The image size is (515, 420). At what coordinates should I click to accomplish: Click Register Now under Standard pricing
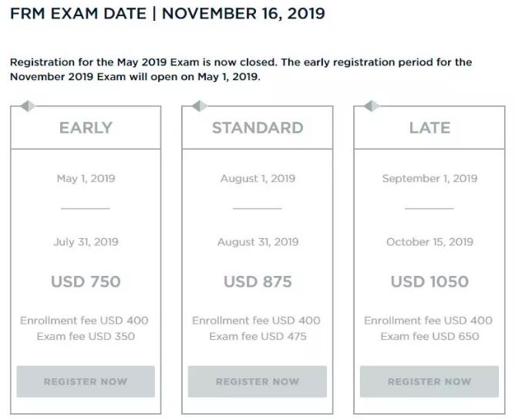click(257, 381)
